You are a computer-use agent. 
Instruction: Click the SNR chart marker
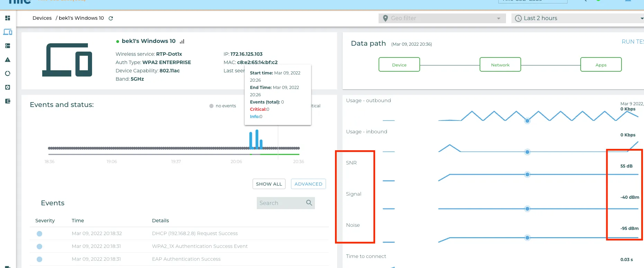[x=527, y=175]
